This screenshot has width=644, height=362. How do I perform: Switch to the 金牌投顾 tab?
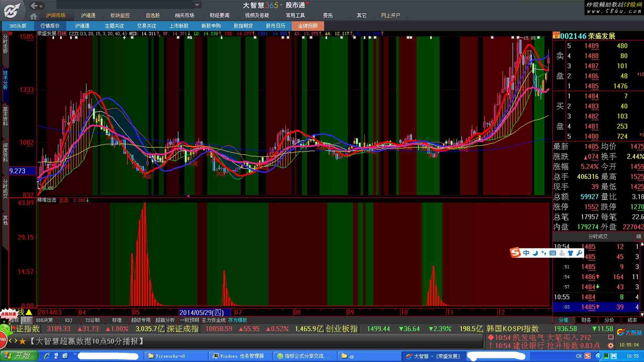[308, 26]
